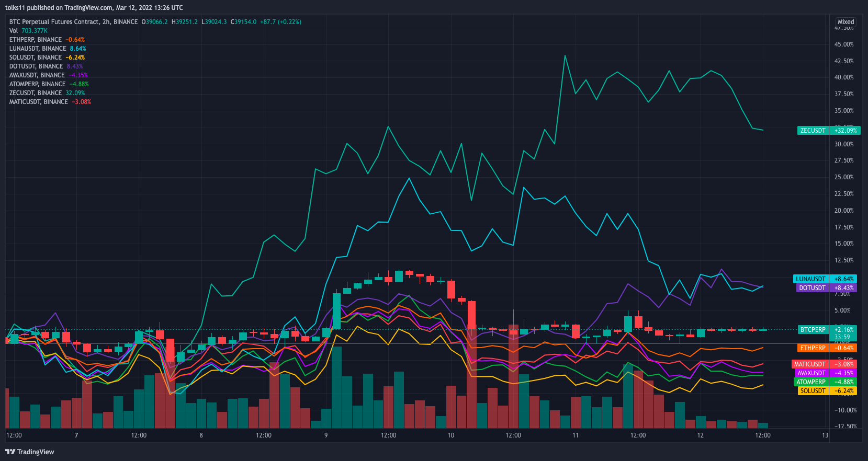Click the AVAXUSDT price scale label
This screenshot has height=461, width=868.
tap(811, 373)
